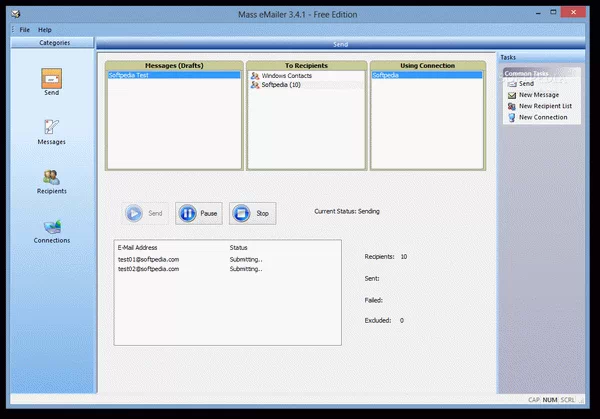Click Send envelope icon in Common Tasks
Viewport: 600px width, 419px height.
coord(512,83)
